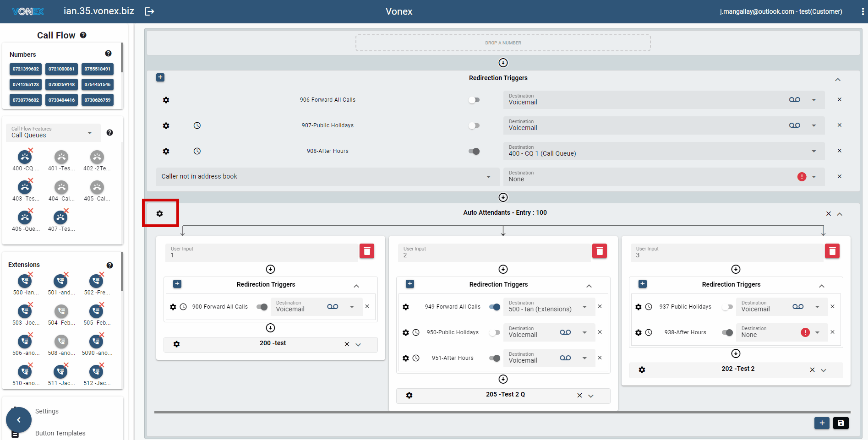The height and width of the screenshot is (440, 868).
Task: Select the 400 -CQ call queue icon
Action: coord(25,158)
